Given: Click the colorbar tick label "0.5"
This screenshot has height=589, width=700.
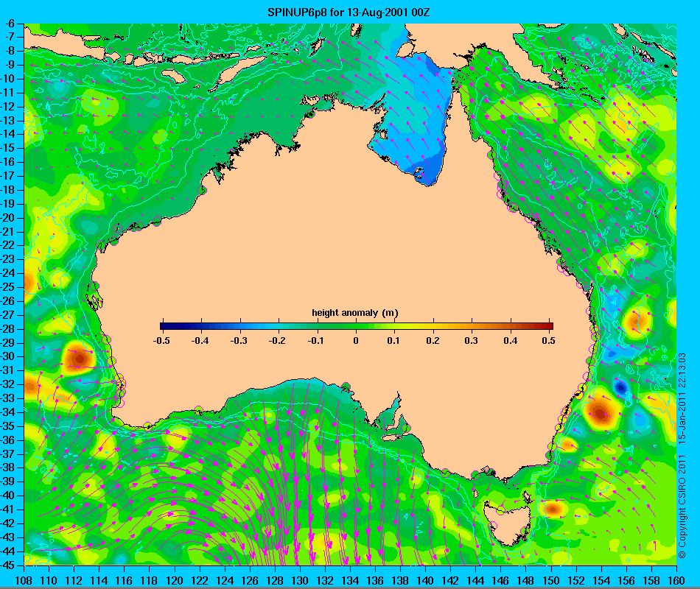Looking at the screenshot, I should (547, 341).
